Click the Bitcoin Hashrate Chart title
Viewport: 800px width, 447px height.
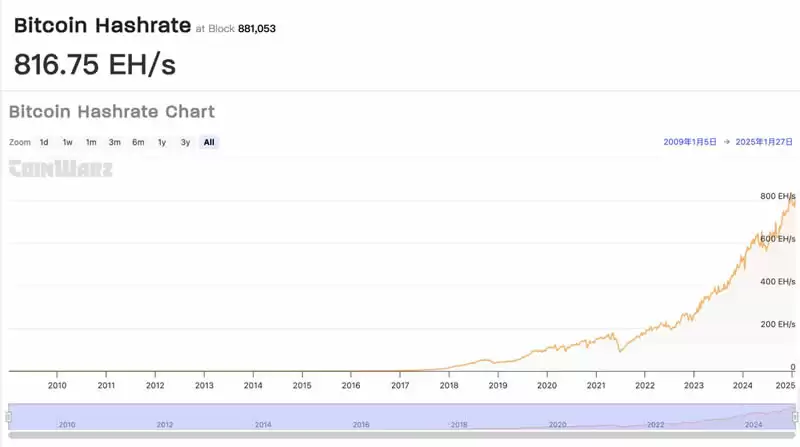point(112,112)
